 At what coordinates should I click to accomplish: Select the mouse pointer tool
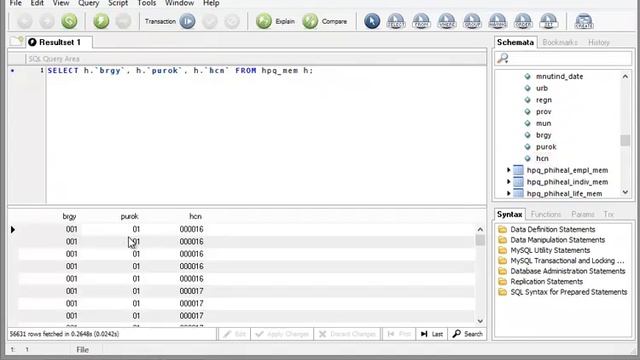click(x=372, y=21)
